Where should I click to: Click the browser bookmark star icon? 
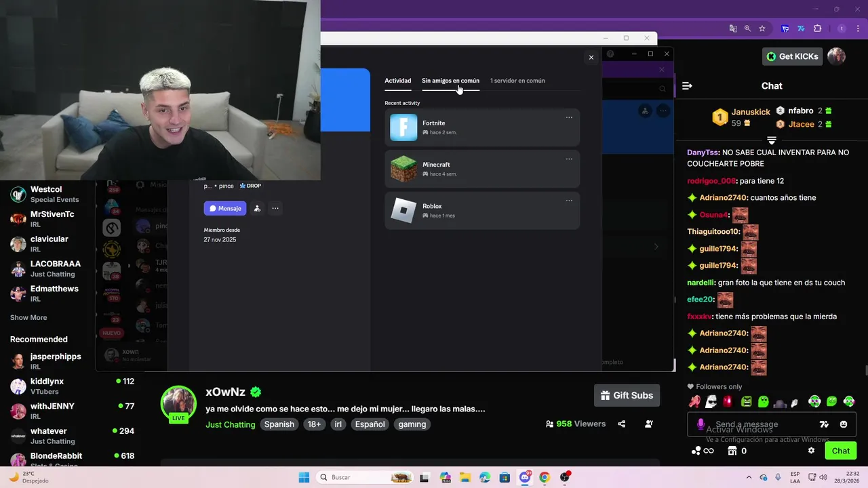coord(762,28)
